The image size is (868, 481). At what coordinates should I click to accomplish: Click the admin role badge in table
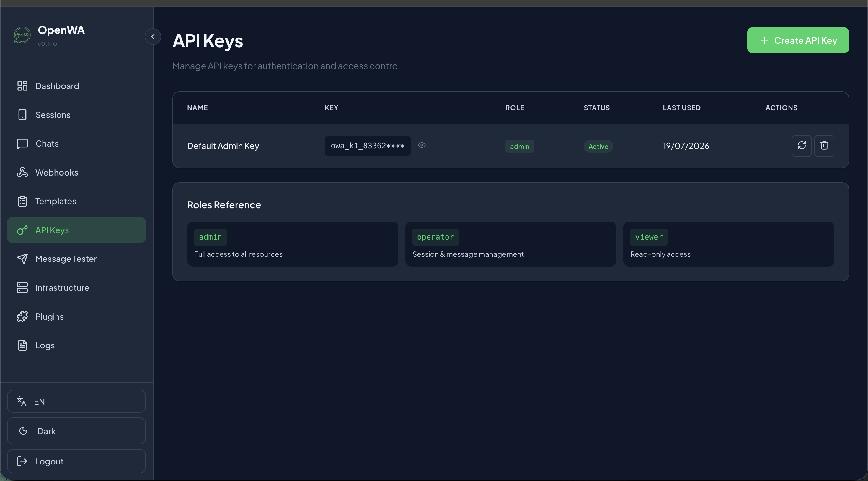point(520,146)
